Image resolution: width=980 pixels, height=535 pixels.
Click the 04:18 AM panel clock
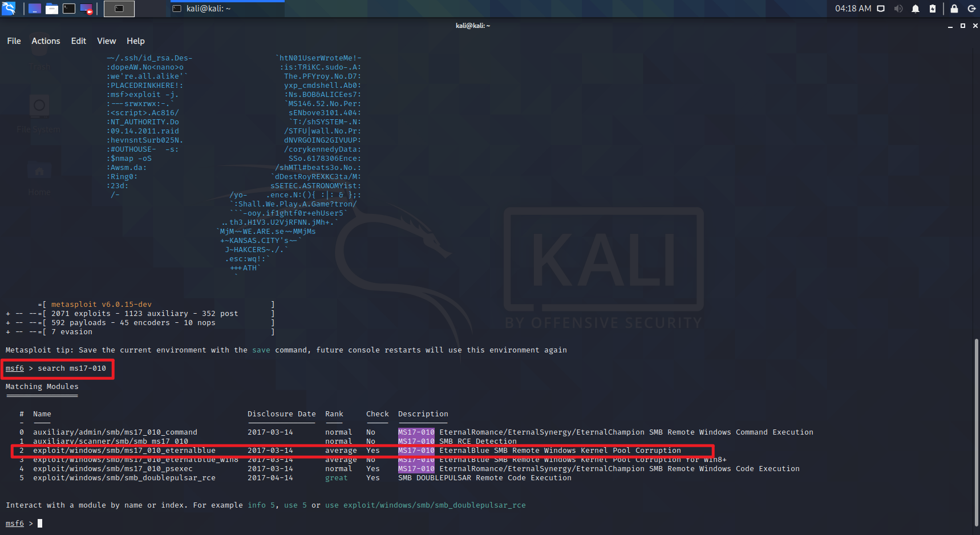[853, 9]
